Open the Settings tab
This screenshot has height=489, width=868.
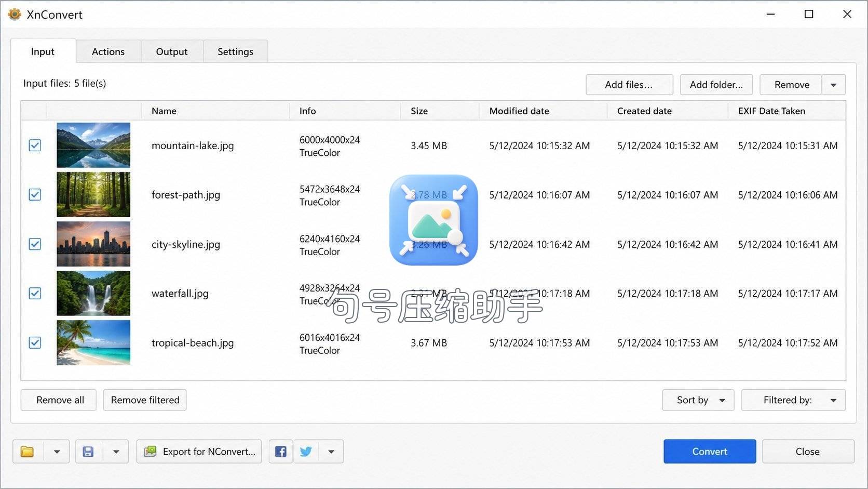tap(236, 51)
